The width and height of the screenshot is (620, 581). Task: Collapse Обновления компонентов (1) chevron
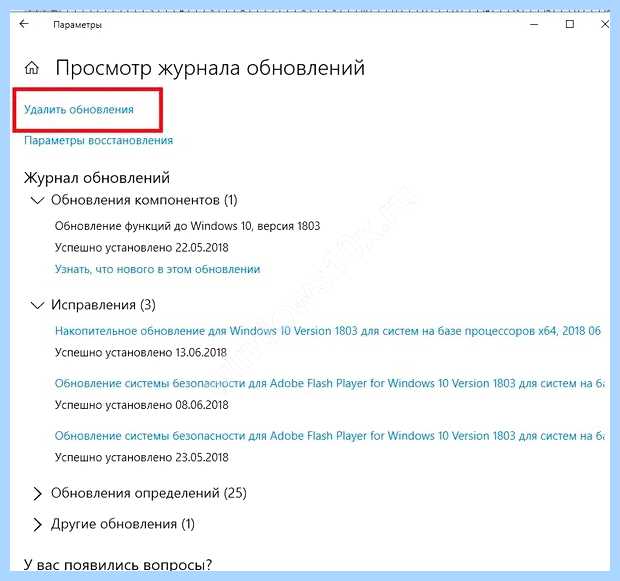(x=37, y=201)
